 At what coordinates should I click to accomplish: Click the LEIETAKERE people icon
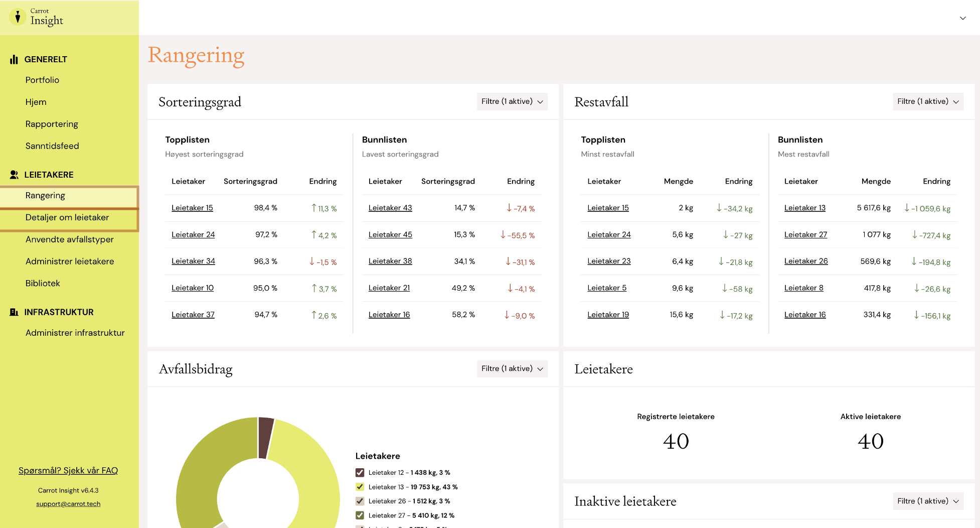pos(14,175)
